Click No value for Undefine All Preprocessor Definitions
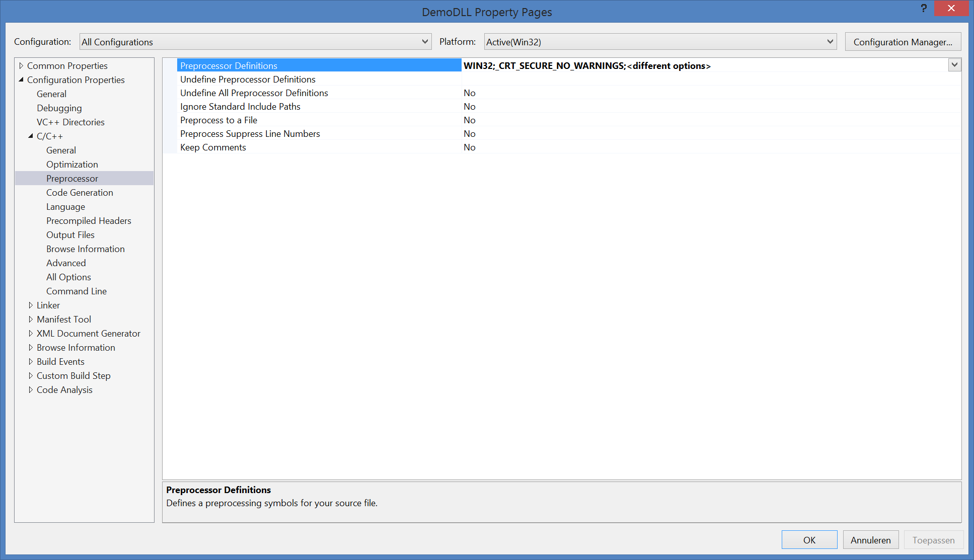The height and width of the screenshot is (560, 974). [711, 93]
